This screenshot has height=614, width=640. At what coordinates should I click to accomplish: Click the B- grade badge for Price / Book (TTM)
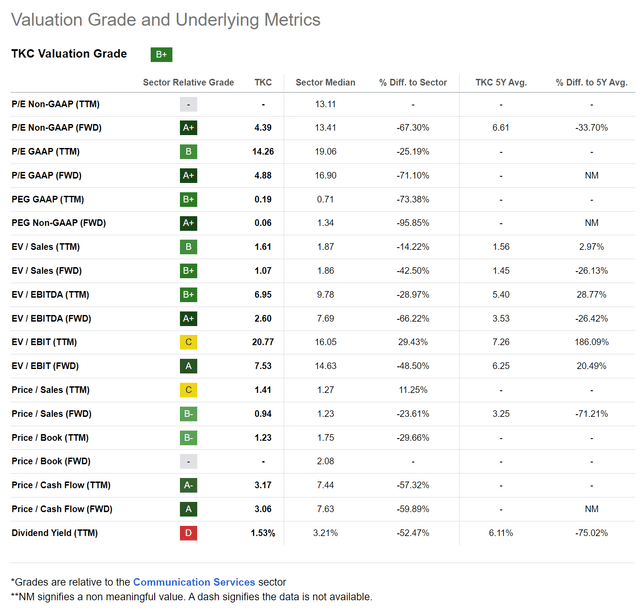point(188,438)
